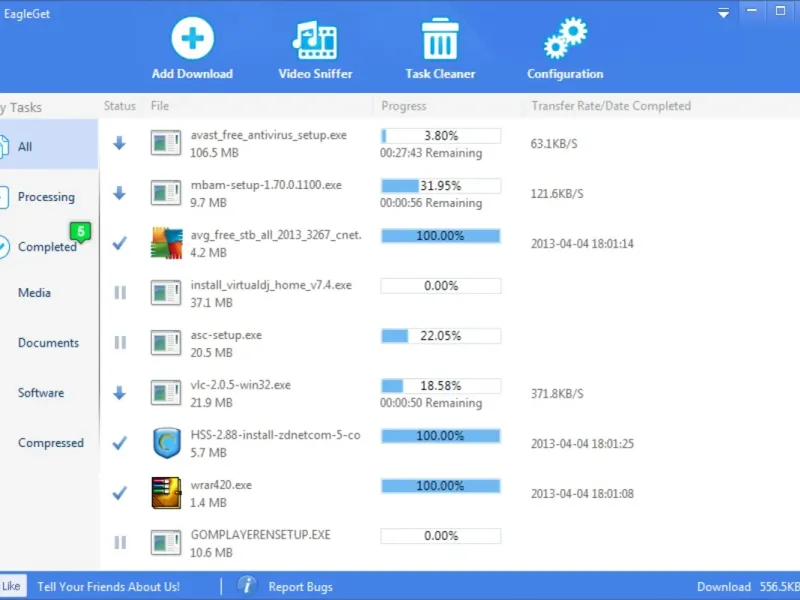The width and height of the screenshot is (800, 600).
Task: Click the pause status icon for install_virtualdj_home_v7.4.exe
Action: (120, 292)
